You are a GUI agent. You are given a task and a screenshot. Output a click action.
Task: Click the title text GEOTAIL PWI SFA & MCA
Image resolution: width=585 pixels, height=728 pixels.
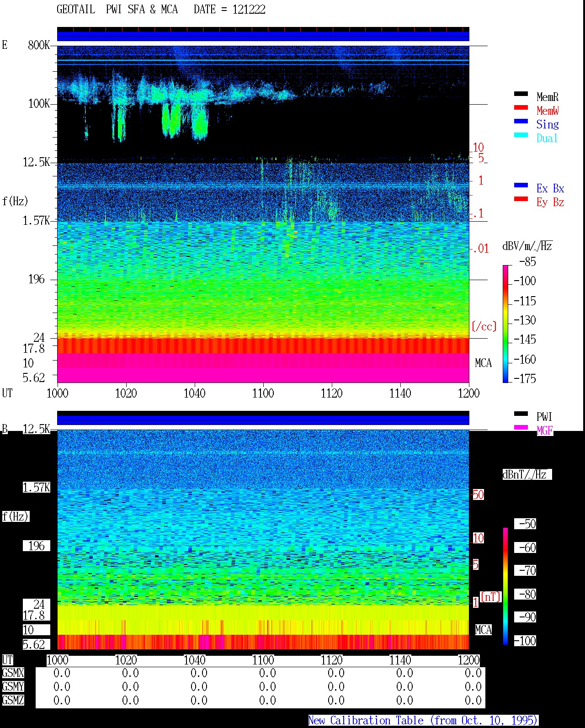pos(117,10)
